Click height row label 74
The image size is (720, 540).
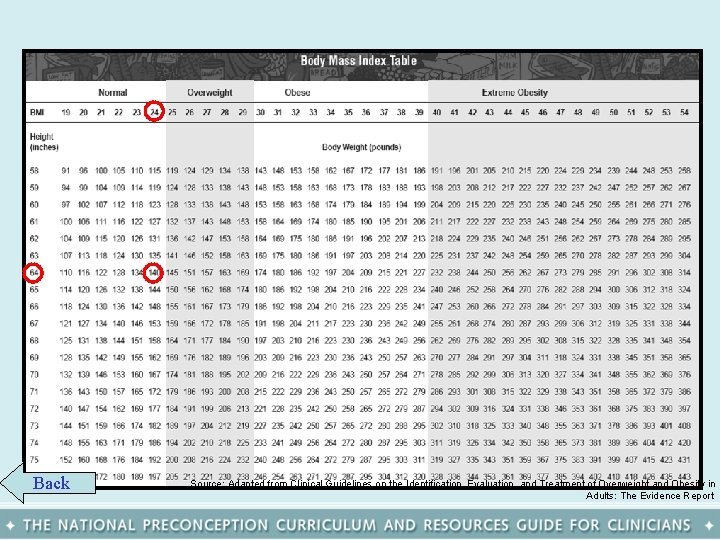[x=34, y=443]
